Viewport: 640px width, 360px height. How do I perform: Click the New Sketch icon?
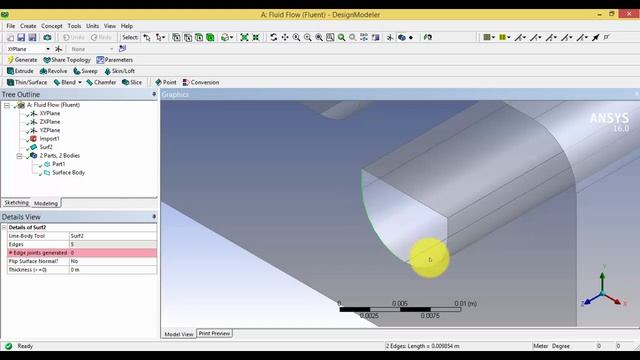pyautogui.click(x=122, y=49)
